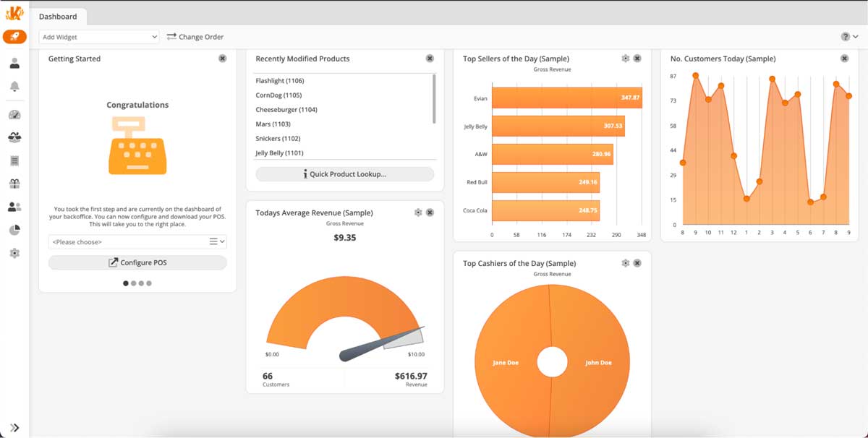Open notifications via the bell icon
The width and height of the screenshot is (868, 438).
15,88
